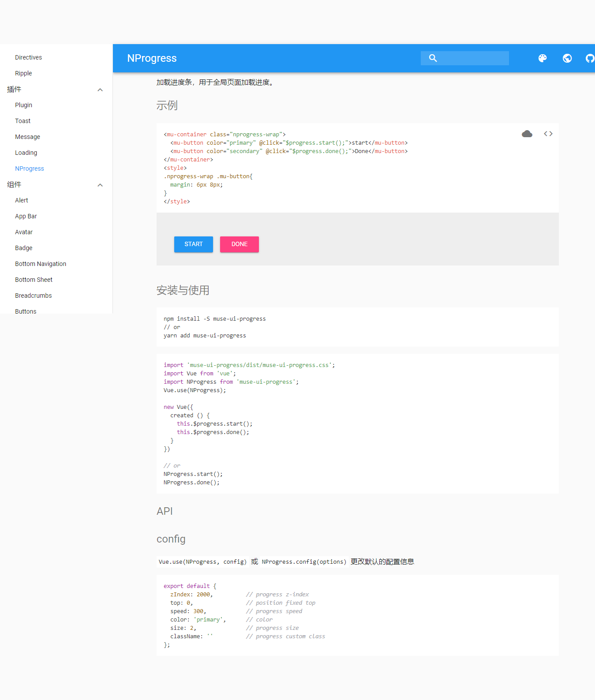This screenshot has width=595, height=700.
Task: Open the Plugin sidebar page
Action: 23,105
